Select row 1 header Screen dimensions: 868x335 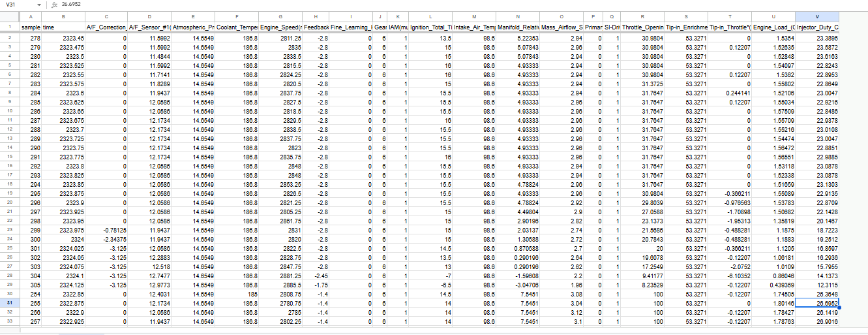(x=10, y=27)
